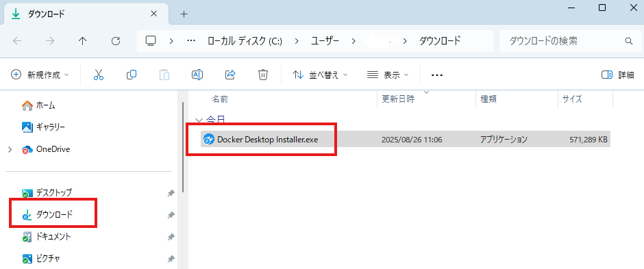Click the ダウンロード breadcrumb
644x269 pixels.
point(439,41)
